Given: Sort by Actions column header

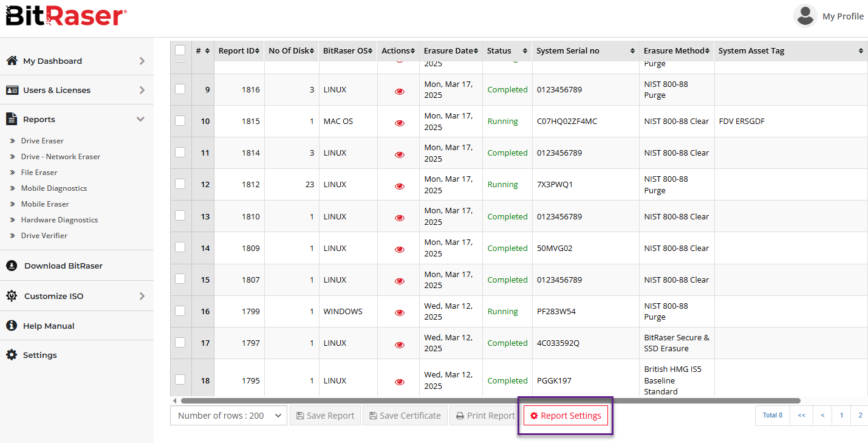Looking at the screenshot, I should point(398,51).
